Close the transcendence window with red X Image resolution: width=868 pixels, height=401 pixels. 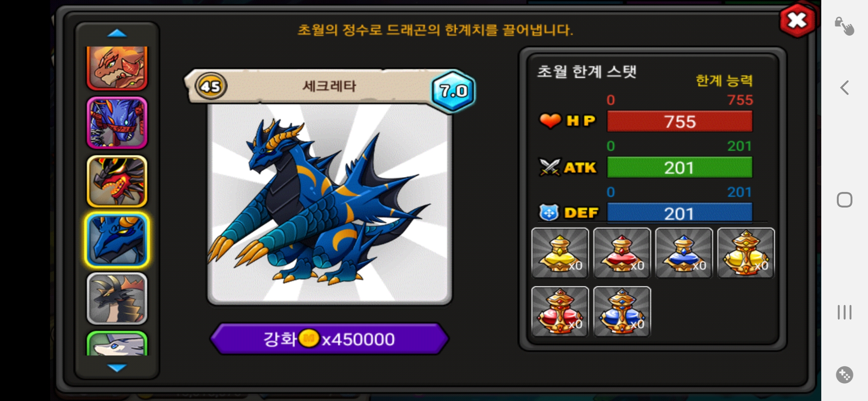coord(797,20)
